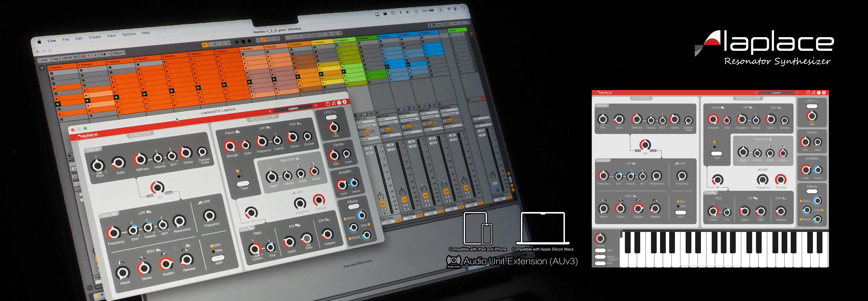Select the 12 Laplace track header in Ableton
Viewport: 868px width, 301px height.
345,40
